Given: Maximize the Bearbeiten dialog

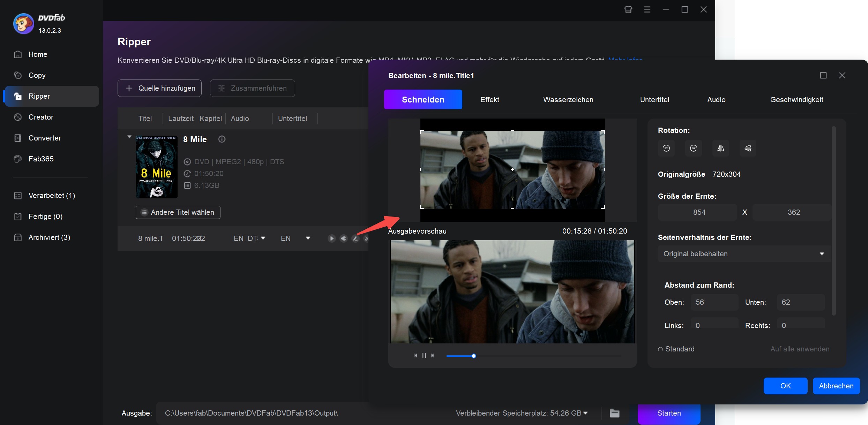Looking at the screenshot, I should click(823, 75).
